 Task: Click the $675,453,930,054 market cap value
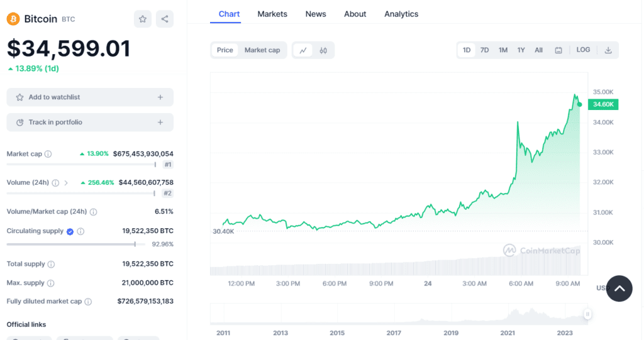click(x=143, y=154)
